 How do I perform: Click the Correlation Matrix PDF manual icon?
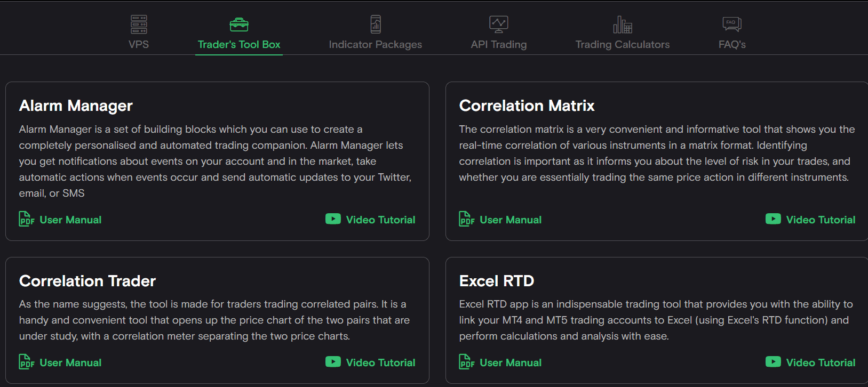(466, 219)
